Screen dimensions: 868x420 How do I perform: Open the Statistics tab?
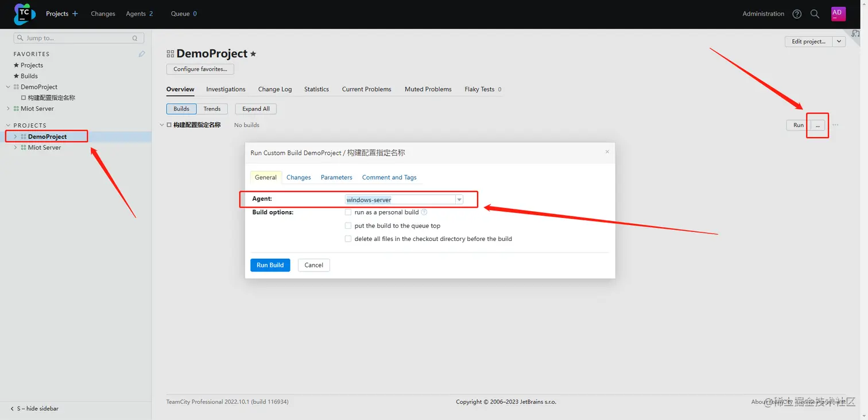[316, 90]
